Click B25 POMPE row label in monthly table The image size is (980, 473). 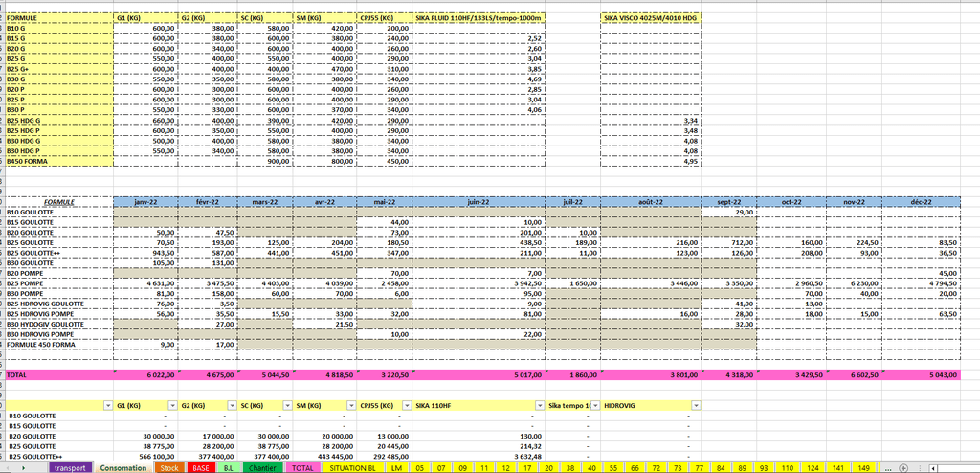click(59, 283)
